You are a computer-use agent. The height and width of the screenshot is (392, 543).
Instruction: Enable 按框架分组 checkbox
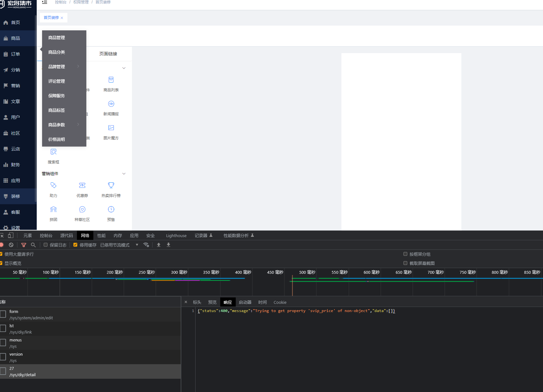click(x=405, y=254)
